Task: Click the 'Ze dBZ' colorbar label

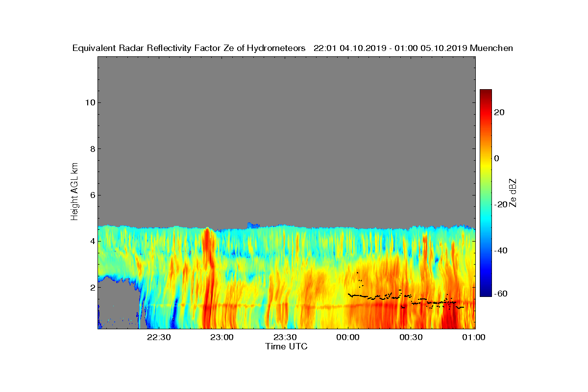Action: pyautogui.click(x=513, y=193)
